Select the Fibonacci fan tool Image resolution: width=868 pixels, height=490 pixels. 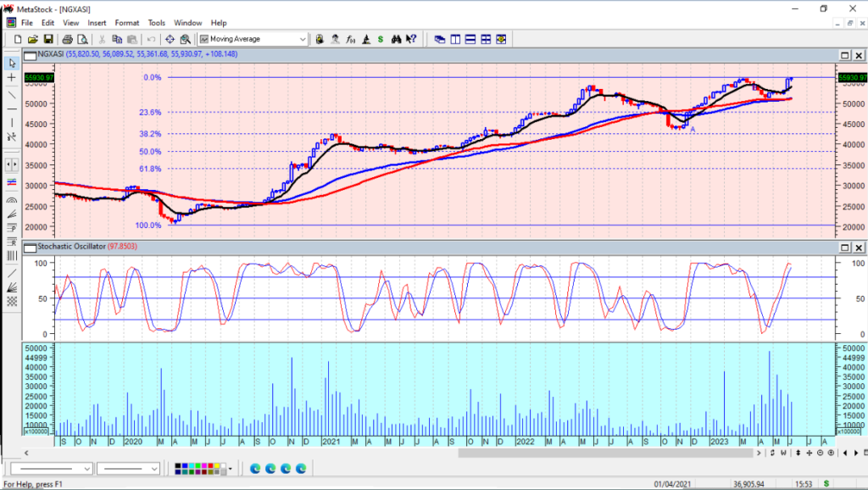[x=12, y=215]
